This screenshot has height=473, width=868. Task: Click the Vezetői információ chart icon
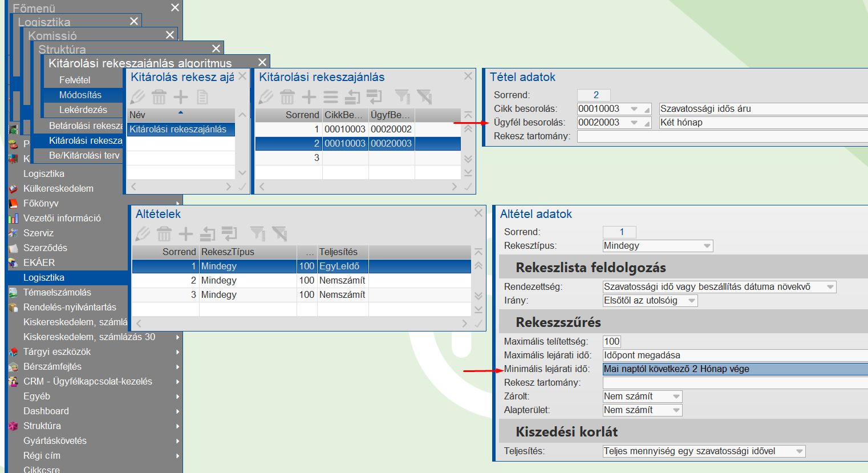point(13,219)
